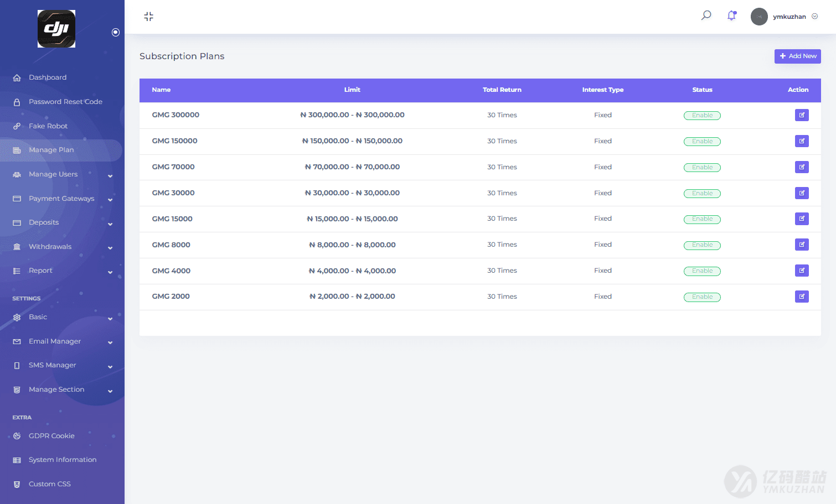Click the Limit column header
The image size is (836, 504).
(352, 90)
